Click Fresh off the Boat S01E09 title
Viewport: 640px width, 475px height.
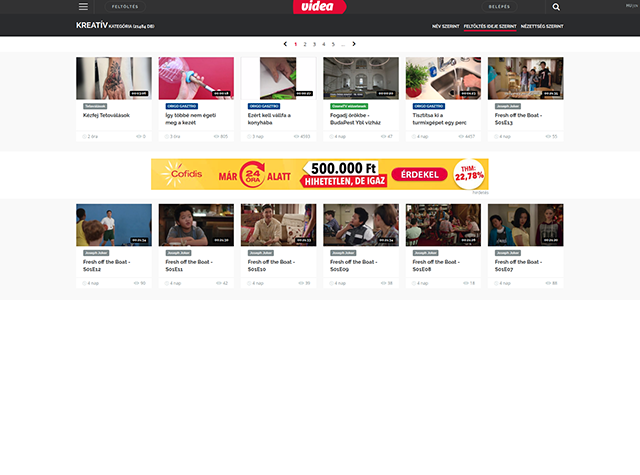tap(353, 266)
